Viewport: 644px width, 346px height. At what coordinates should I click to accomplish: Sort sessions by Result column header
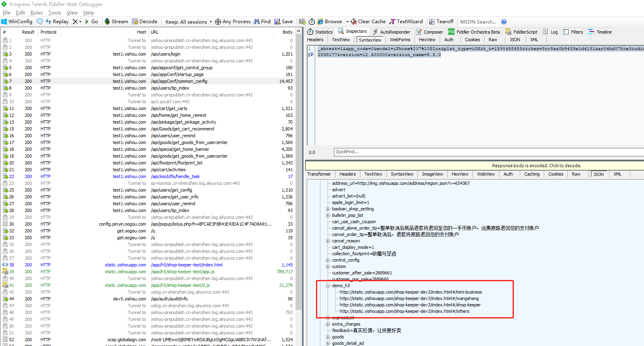coord(28,32)
